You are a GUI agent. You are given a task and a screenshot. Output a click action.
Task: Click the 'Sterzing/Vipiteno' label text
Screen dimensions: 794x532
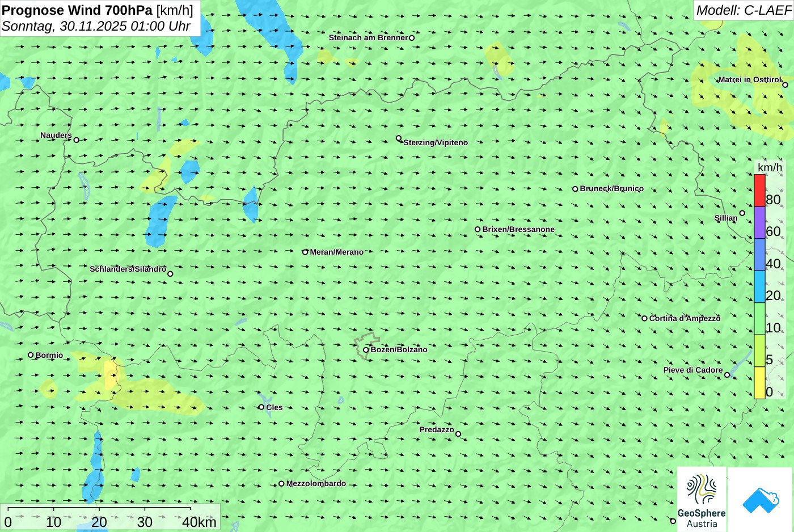[436, 142]
